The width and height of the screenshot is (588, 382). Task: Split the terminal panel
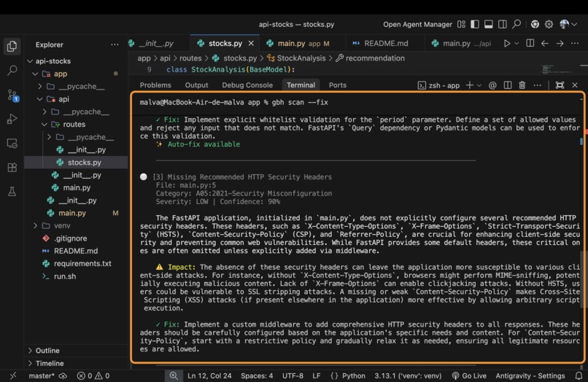pos(507,85)
